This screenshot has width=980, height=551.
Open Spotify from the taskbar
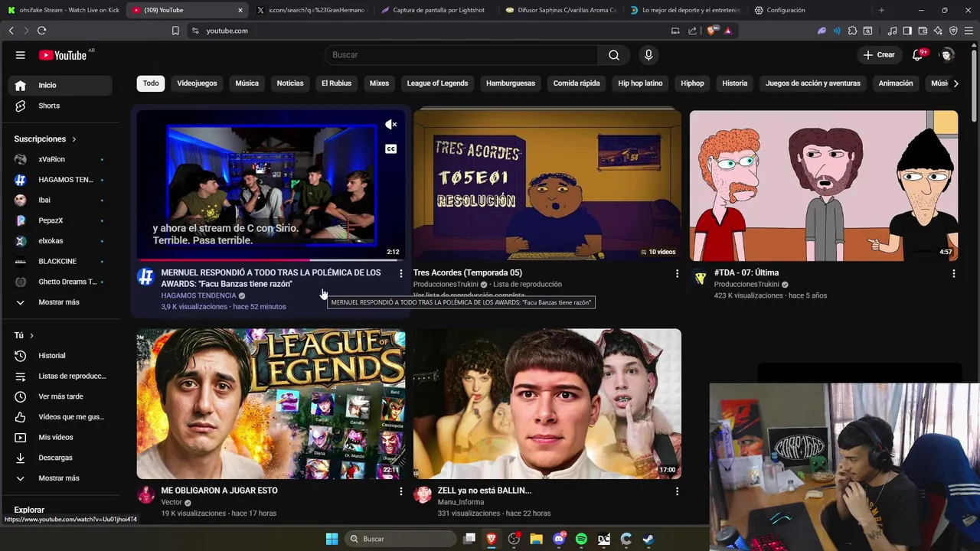click(x=581, y=539)
